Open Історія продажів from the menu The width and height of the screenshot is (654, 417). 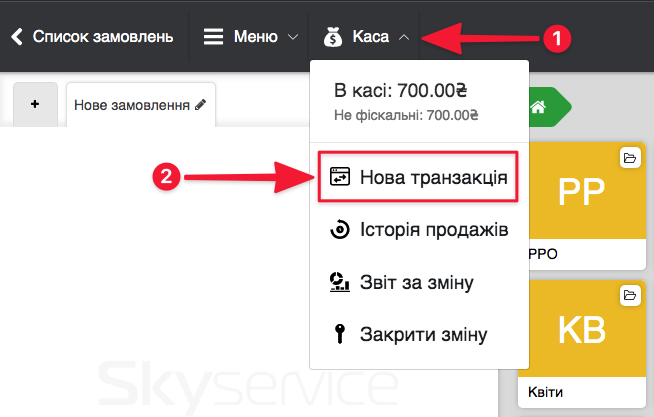tap(434, 230)
